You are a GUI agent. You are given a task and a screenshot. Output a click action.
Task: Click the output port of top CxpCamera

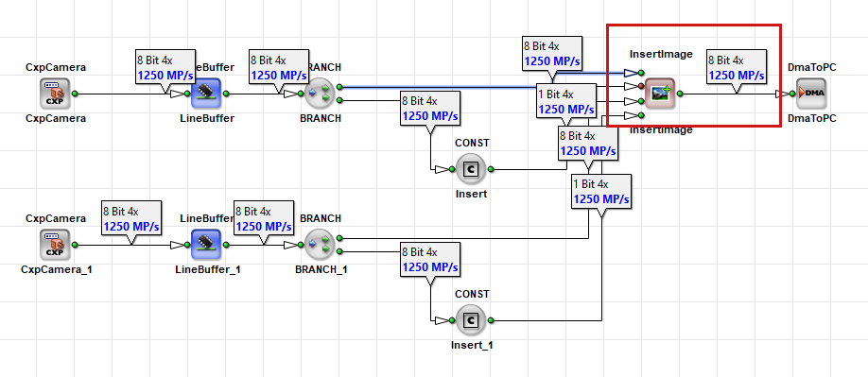(74, 94)
